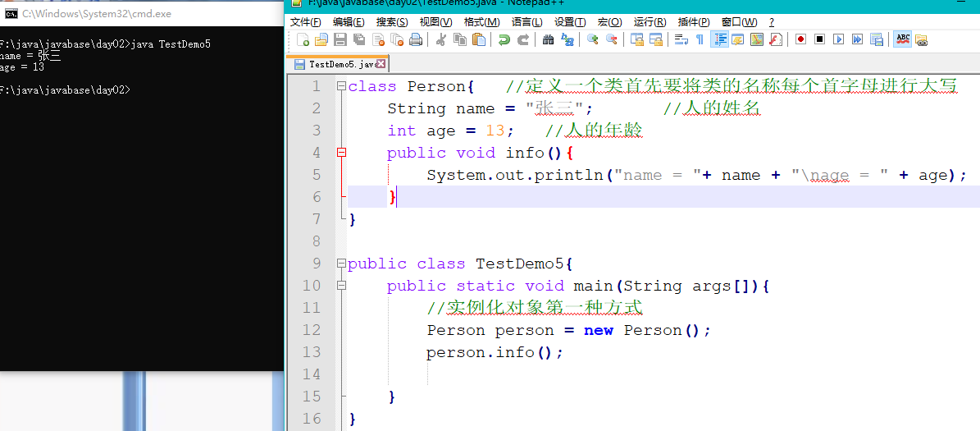Click the number 13 on line 3
This screenshot has width=980, height=431.
[495, 131]
